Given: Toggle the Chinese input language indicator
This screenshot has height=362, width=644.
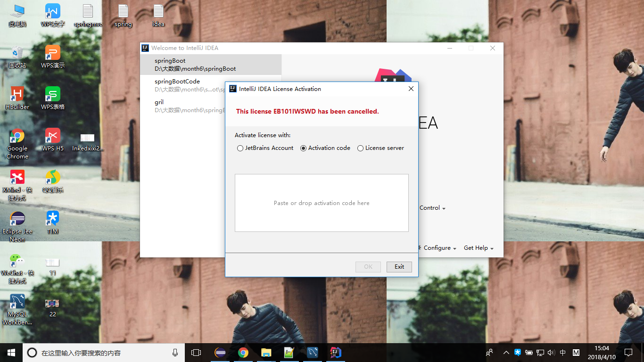Looking at the screenshot, I should click(563, 353).
